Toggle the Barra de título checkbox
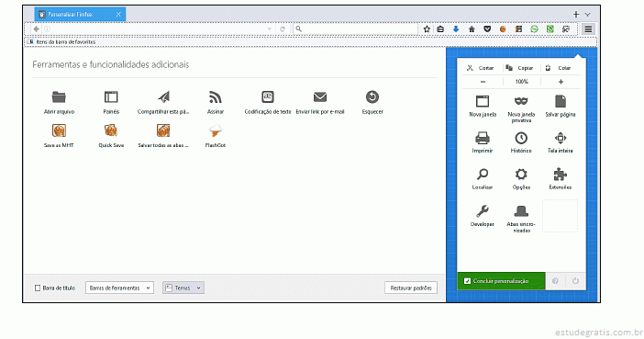644x339 pixels. coord(38,288)
